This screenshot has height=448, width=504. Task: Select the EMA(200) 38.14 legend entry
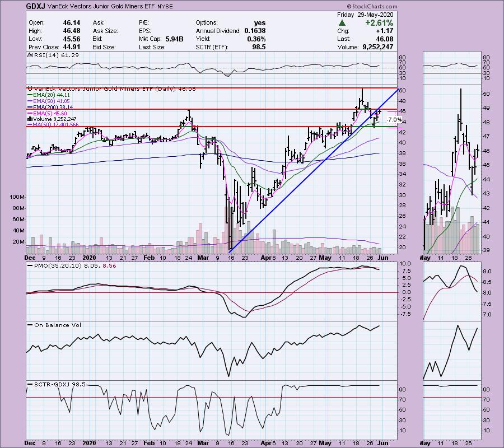(50, 108)
